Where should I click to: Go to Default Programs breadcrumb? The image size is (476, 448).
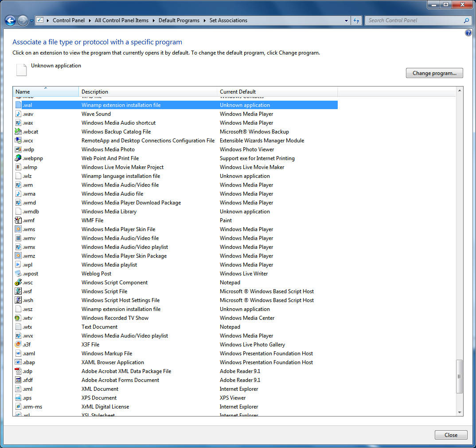(179, 20)
